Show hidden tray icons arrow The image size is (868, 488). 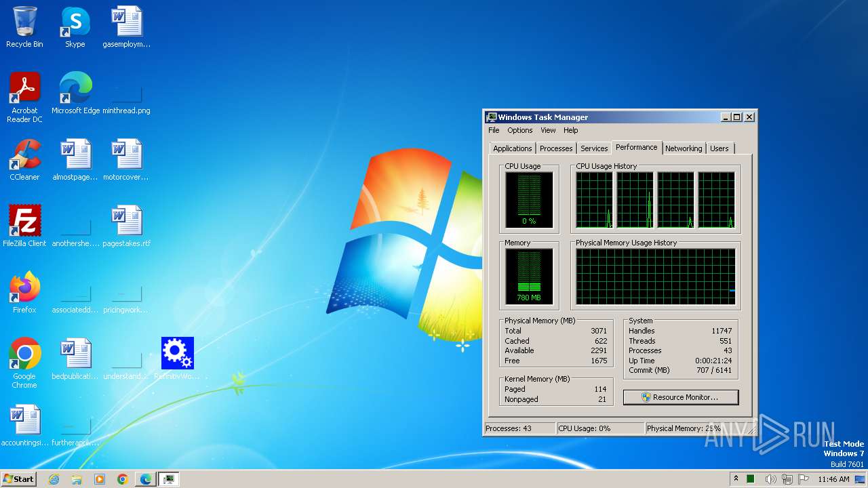736,479
